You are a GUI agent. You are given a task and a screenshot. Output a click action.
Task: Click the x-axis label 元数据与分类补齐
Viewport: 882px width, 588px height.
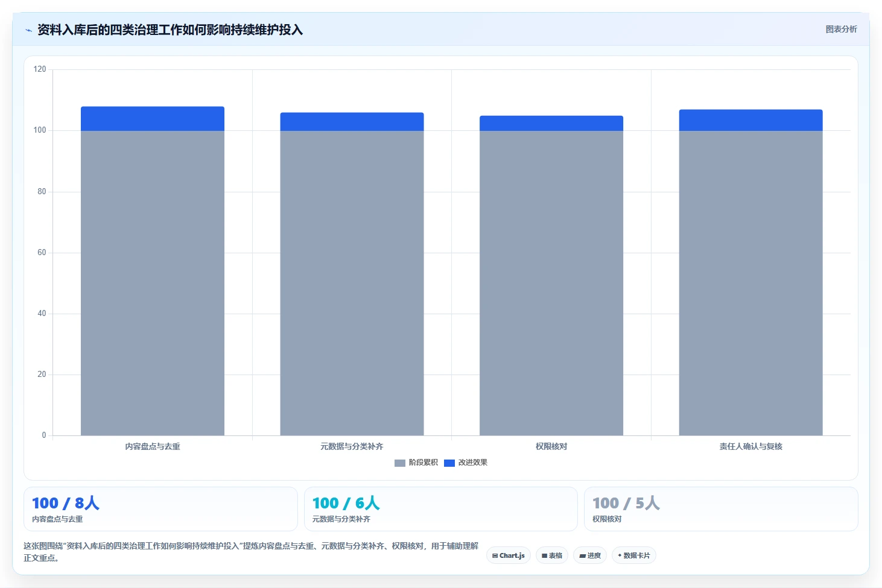352,447
